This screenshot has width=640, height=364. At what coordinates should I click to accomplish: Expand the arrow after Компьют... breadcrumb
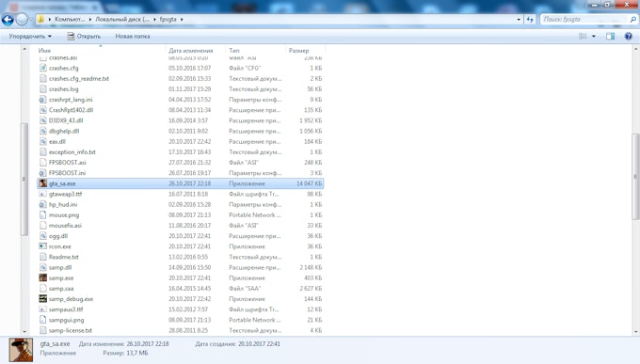click(x=90, y=19)
